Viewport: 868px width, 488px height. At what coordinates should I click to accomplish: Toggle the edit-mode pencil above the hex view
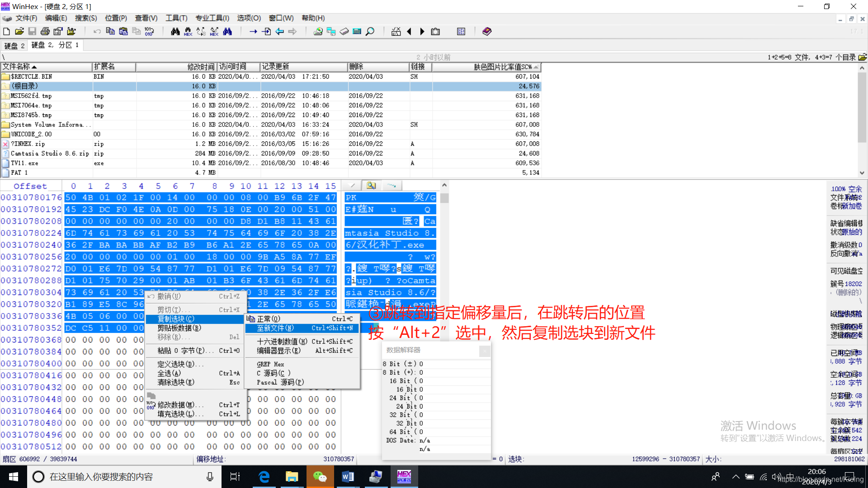(352, 185)
